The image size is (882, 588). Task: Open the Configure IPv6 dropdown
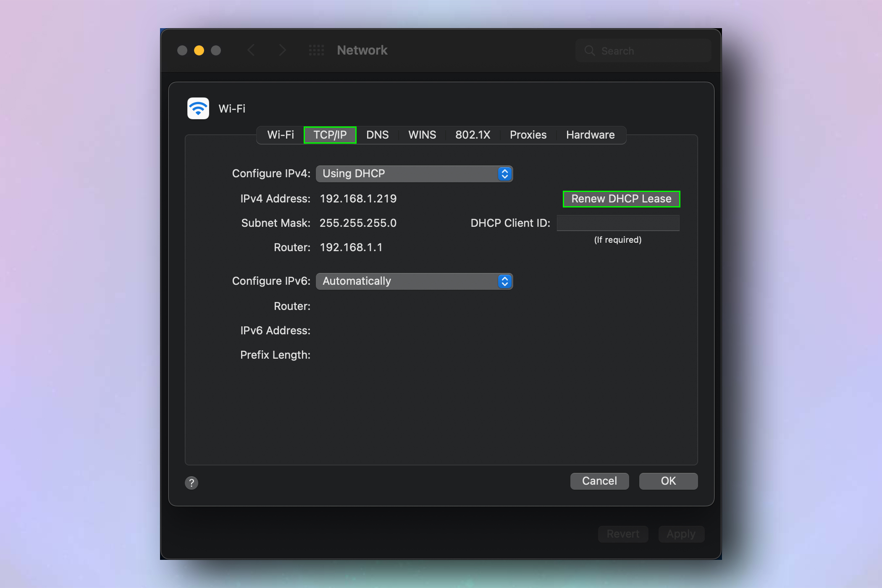[x=414, y=281]
